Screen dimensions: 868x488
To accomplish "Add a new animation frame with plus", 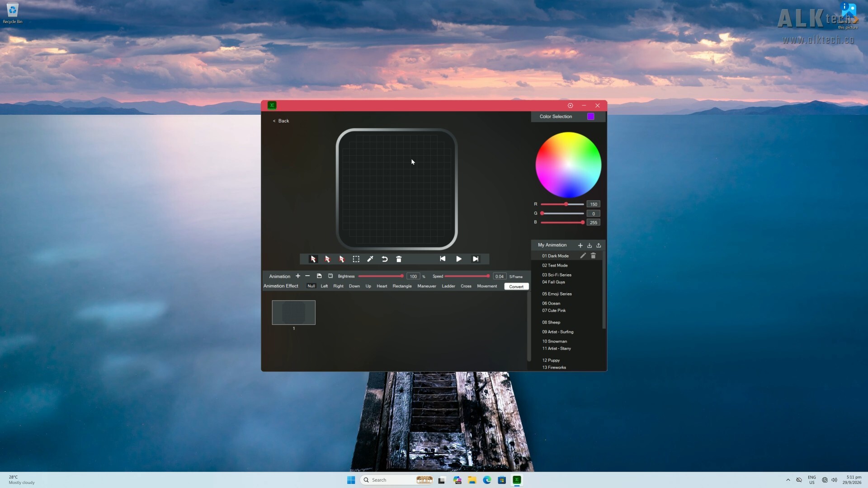I will (298, 276).
